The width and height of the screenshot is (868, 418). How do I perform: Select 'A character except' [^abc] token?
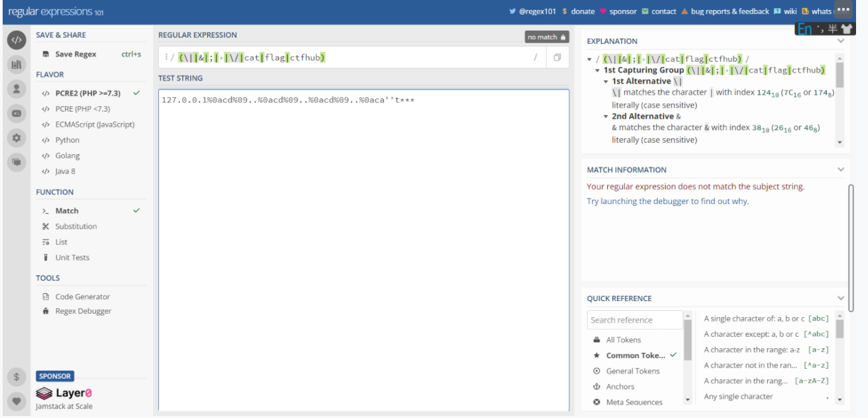click(766, 334)
